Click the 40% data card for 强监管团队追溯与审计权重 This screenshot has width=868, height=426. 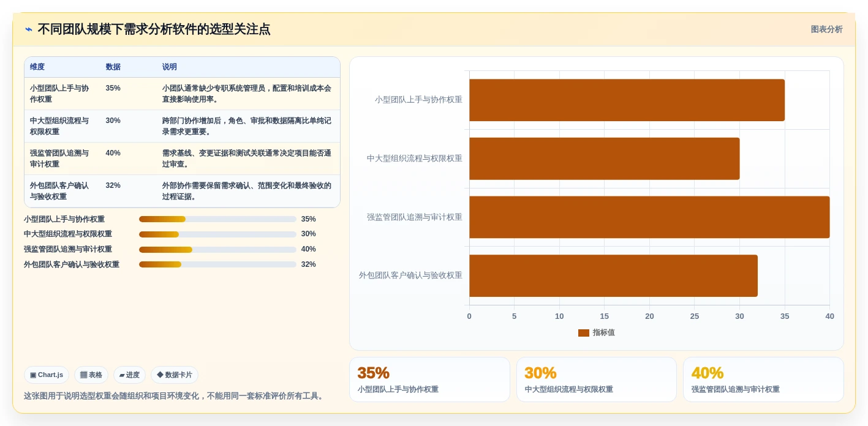point(763,379)
